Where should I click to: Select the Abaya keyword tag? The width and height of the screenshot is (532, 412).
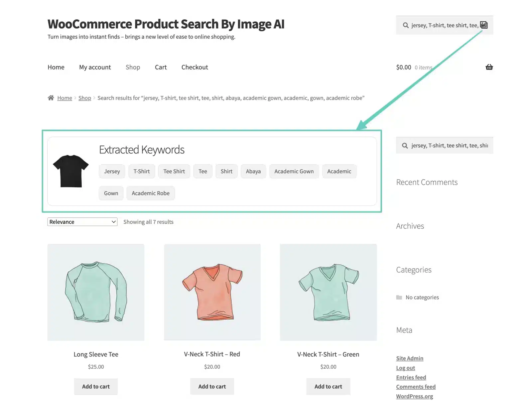(253, 171)
